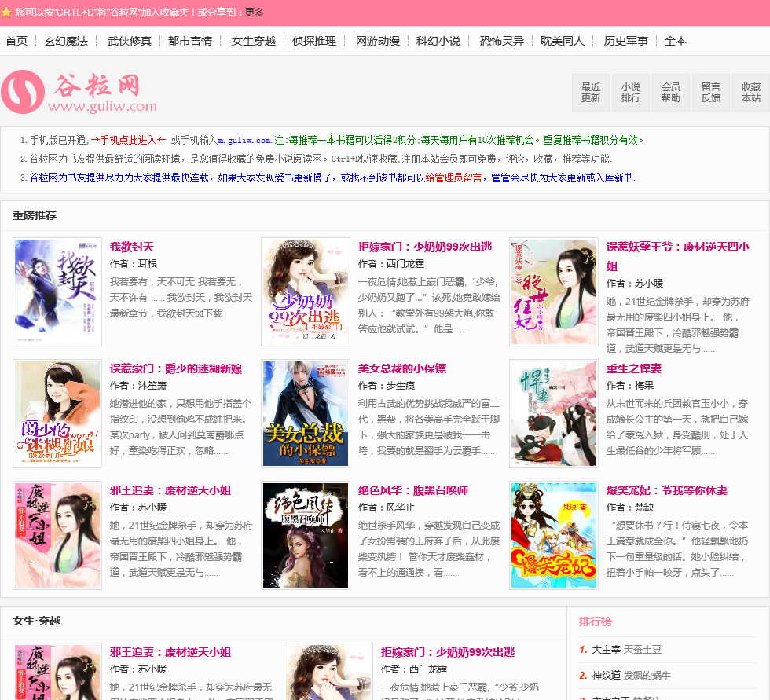Click author text 作者：沐笙箫
The height and width of the screenshot is (700, 770).
click(138, 386)
